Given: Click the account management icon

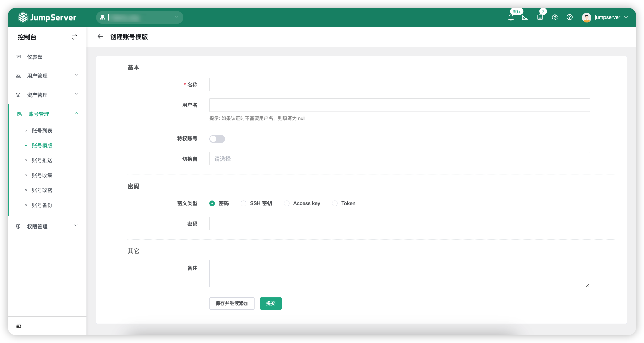Looking at the screenshot, I should (19, 114).
